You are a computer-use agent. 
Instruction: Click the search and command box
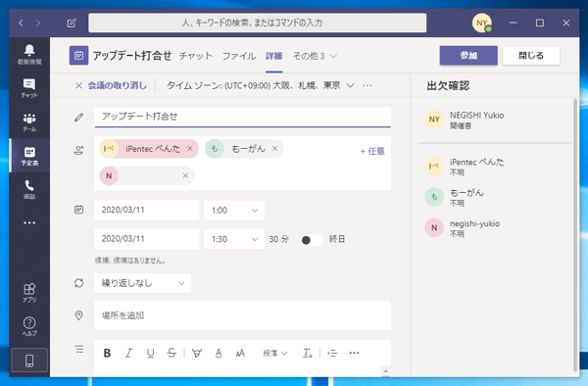pos(257,23)
